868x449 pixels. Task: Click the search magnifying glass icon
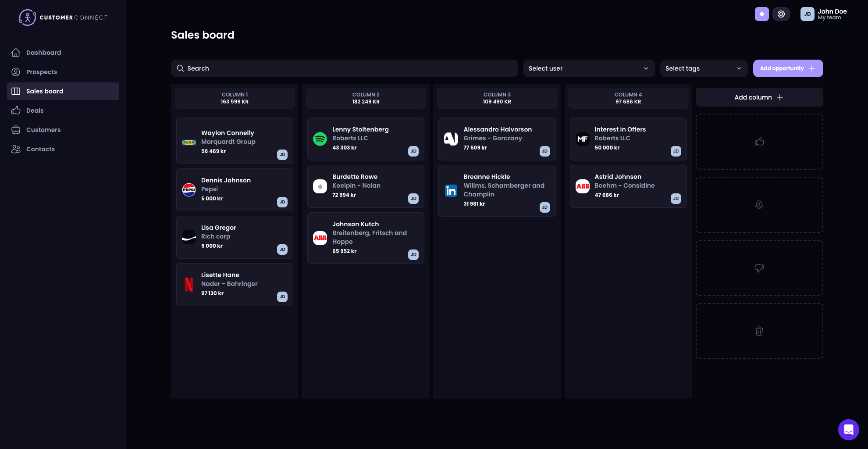click(x=180, y=68)
